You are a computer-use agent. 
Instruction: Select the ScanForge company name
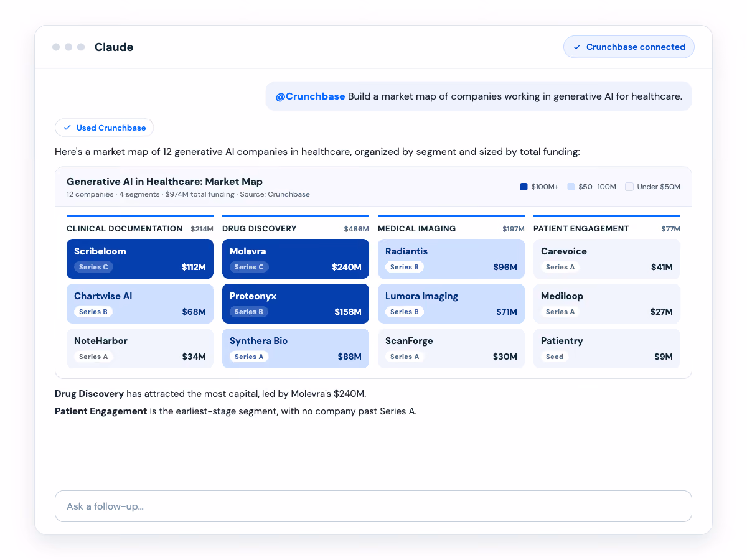point(409,341)
